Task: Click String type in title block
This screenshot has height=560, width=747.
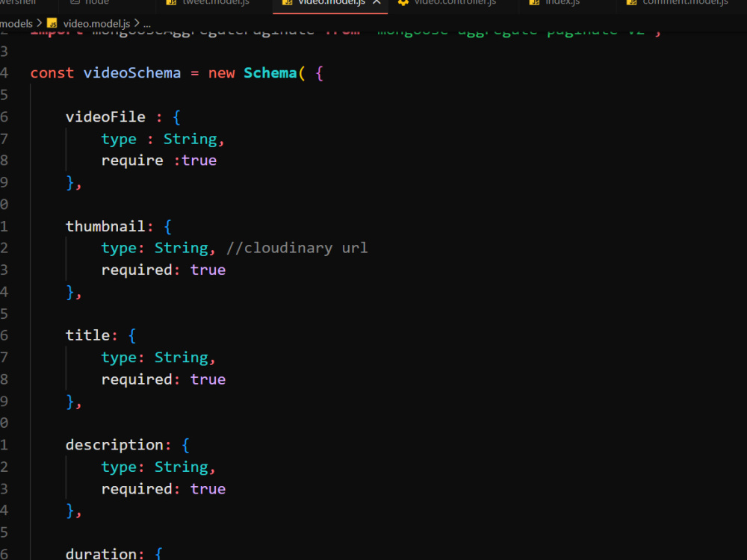Action: [181, 357]
